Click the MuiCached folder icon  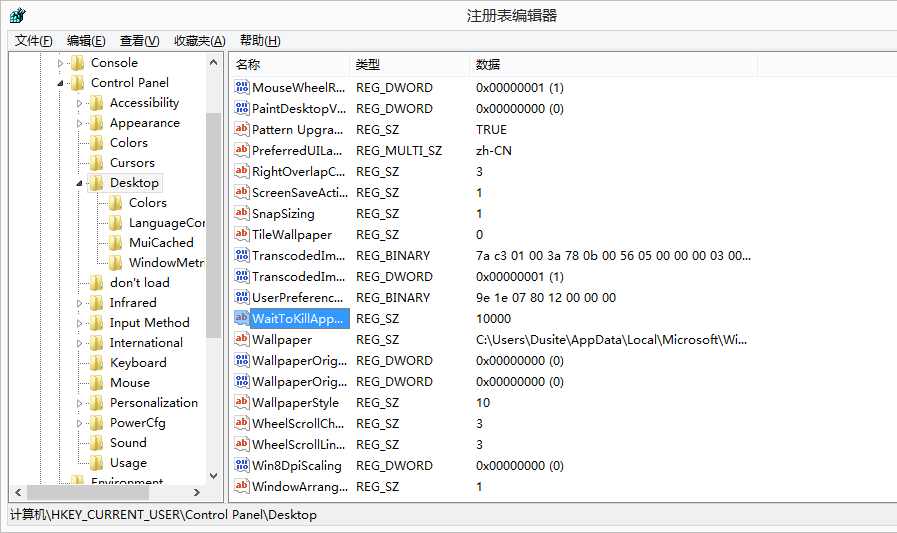click(x=116, y=243)
